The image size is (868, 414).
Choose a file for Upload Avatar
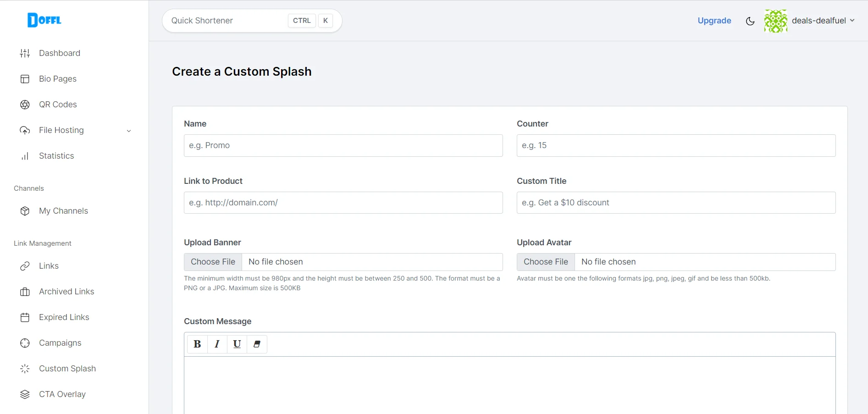point(546,262)
